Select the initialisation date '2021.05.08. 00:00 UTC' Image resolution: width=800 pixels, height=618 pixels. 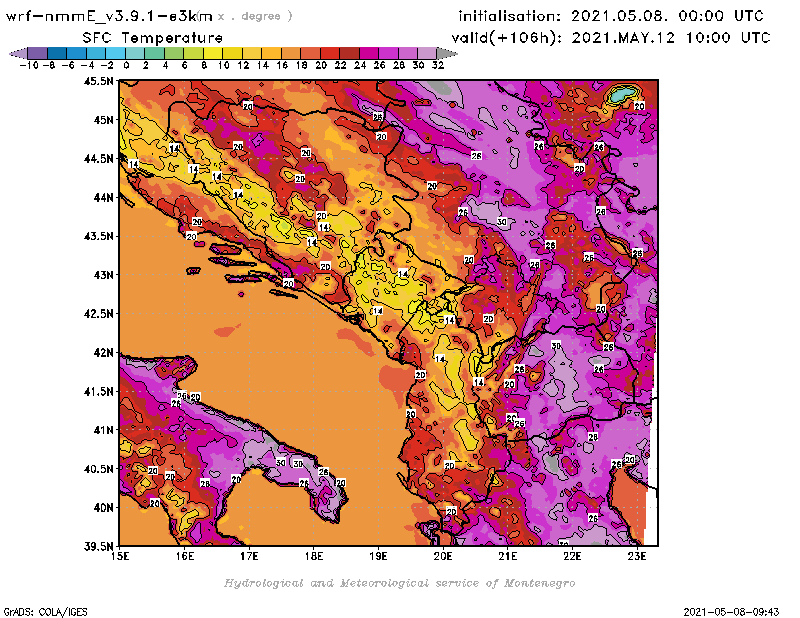(x=667, y=16)
